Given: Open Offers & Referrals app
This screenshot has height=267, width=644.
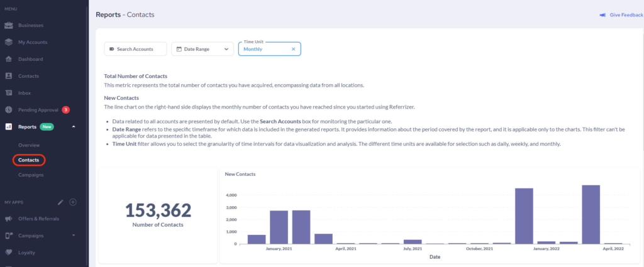Looking at the screenshot, I should (39, 219).
